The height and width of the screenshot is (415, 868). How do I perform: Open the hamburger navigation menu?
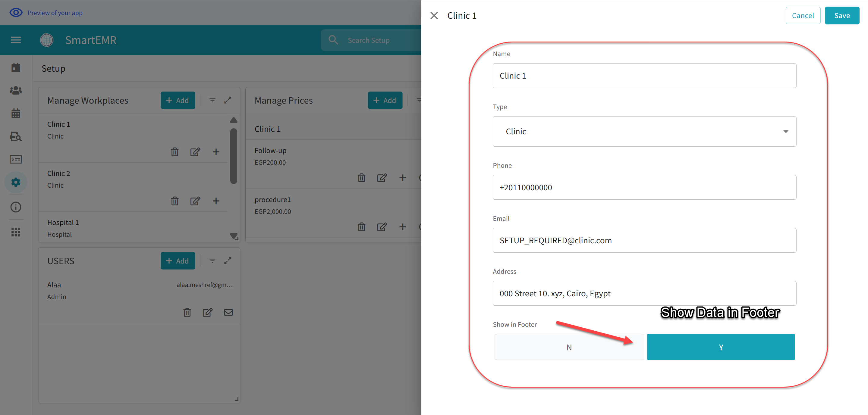coord(15,40)
